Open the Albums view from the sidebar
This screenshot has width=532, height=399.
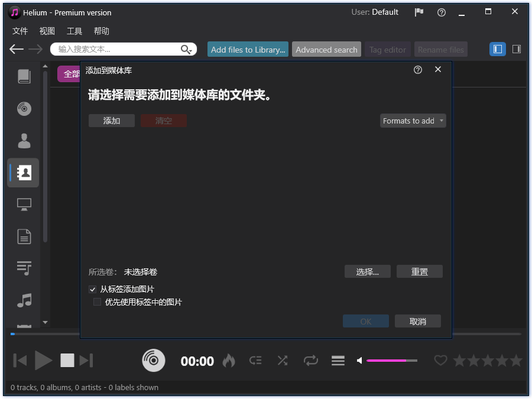[x=24, y=108]
